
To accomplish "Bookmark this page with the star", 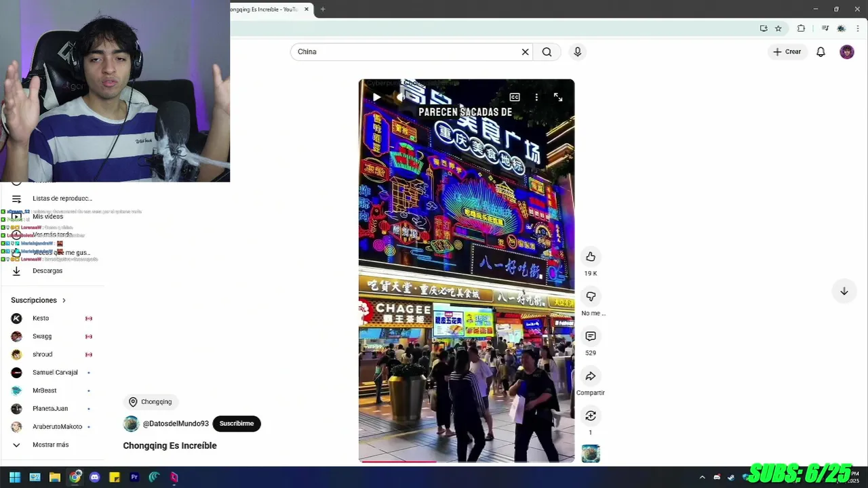I will (778, 28).
